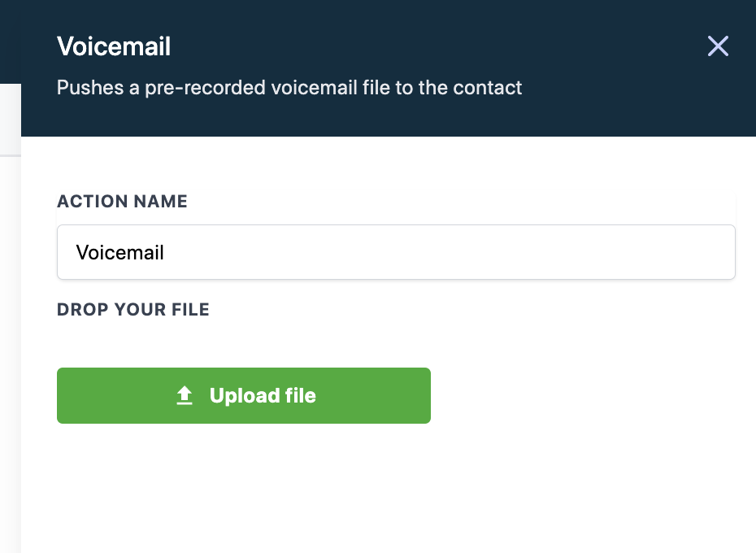
Task: Click the upload arrow icon
Action: click(185, 396)
